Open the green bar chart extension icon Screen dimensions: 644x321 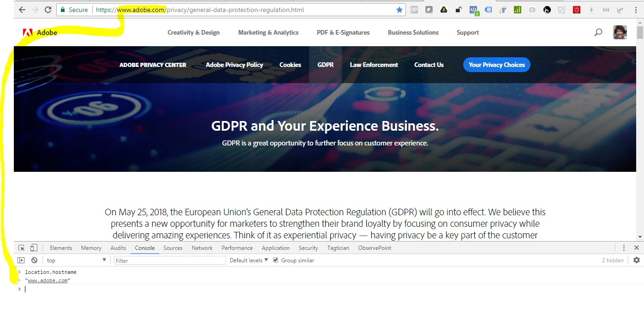518,10
